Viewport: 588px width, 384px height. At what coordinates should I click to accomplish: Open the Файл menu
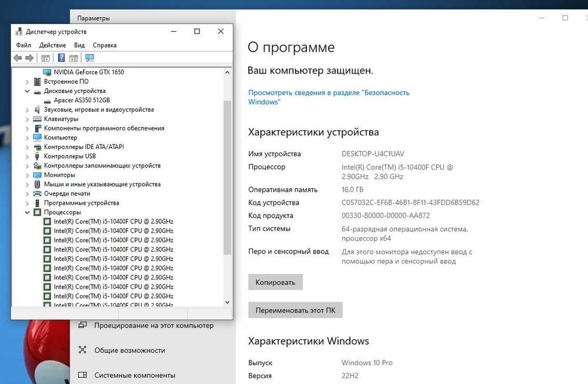pyautogui.click(x=24, y=45)
